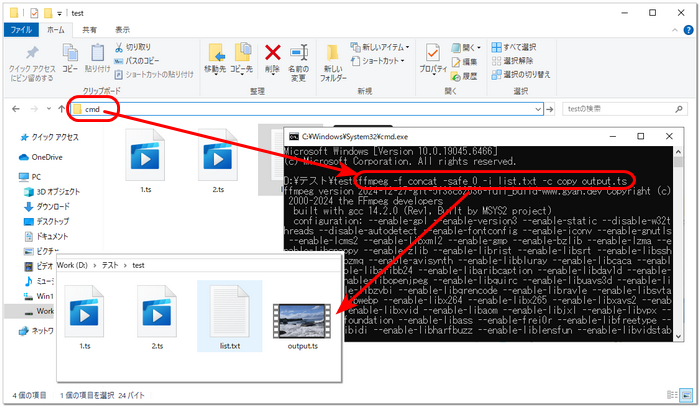
Task: Click Paste shortcut (ショートカットの貼り付け)
Action: (x=154, y=75)
